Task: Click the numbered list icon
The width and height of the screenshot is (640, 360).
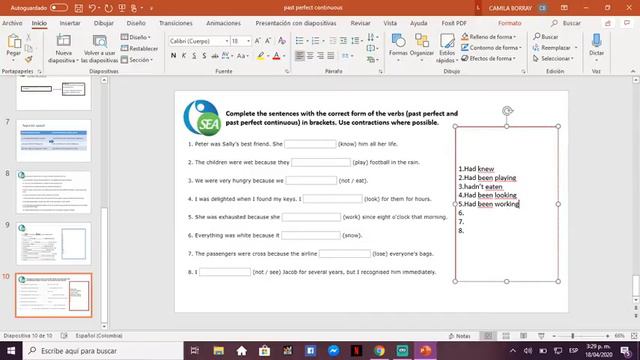Action: click(x=316, y=41)
